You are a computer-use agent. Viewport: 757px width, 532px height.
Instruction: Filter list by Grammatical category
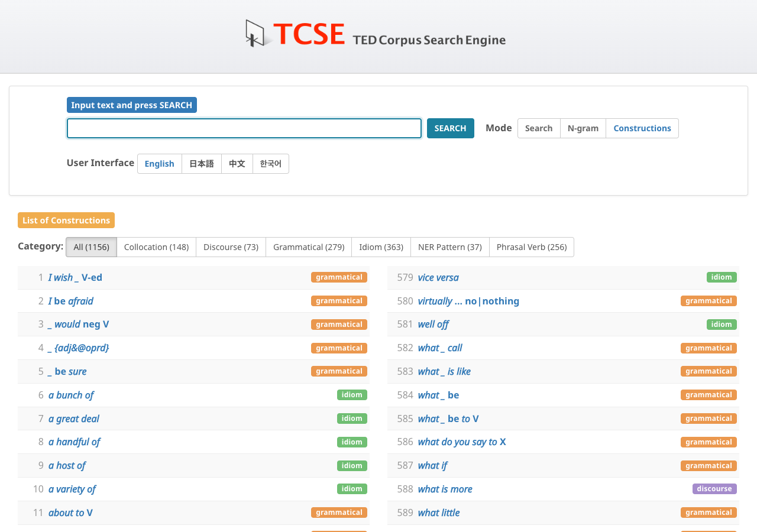pos(308,247)
